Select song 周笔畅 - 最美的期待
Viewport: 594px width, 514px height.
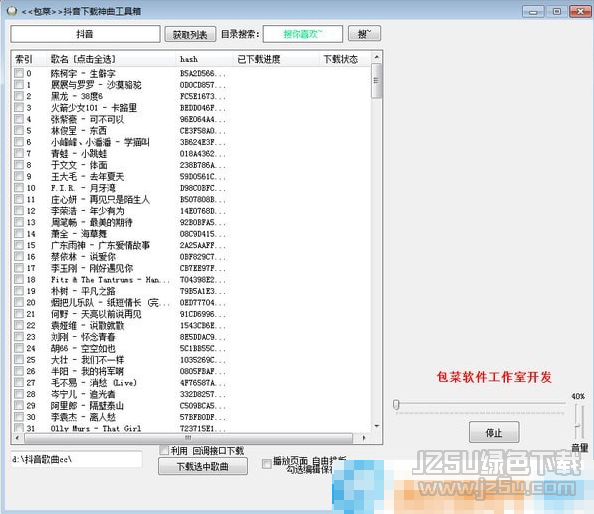(x=92, y=222)
